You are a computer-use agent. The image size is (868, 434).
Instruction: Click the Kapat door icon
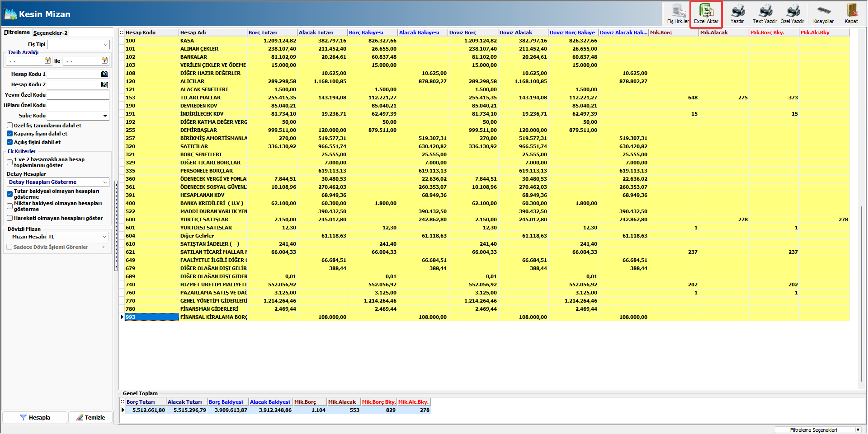pyautogui.click(x=851, y=14)
